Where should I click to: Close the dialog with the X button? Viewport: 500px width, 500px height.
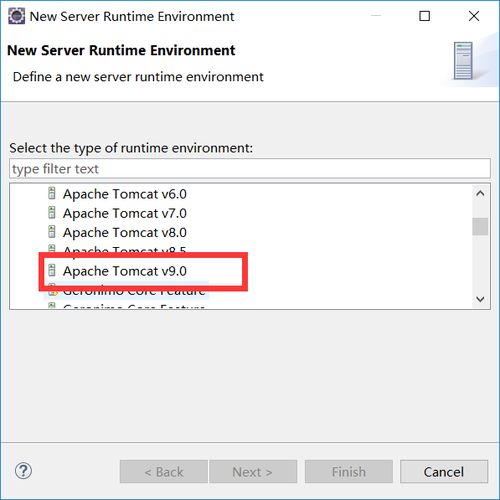point(474,16)
